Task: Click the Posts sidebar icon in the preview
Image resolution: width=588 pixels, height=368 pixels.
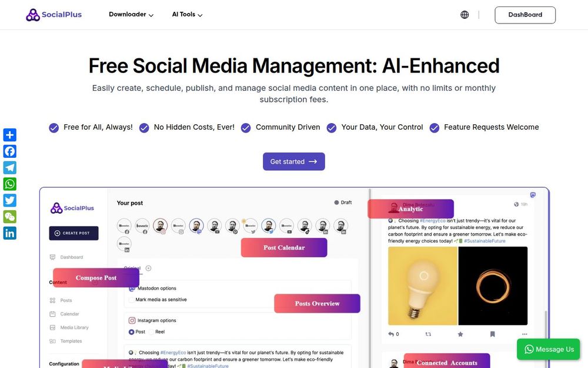Action: click(52, 300)
